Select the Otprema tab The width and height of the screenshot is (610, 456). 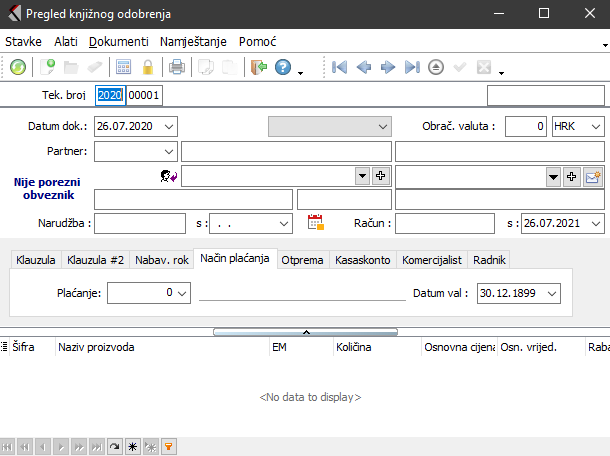point(302,260)
